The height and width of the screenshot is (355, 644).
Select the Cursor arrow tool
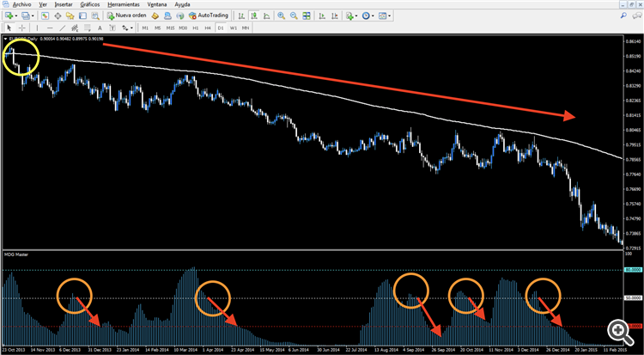click(x=9, y=28)
